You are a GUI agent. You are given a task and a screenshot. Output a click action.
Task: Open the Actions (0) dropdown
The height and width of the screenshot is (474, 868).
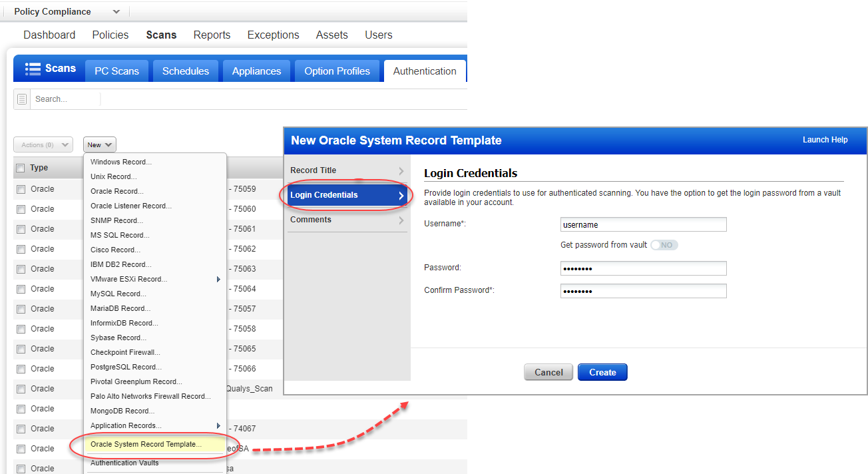(43, 144)
